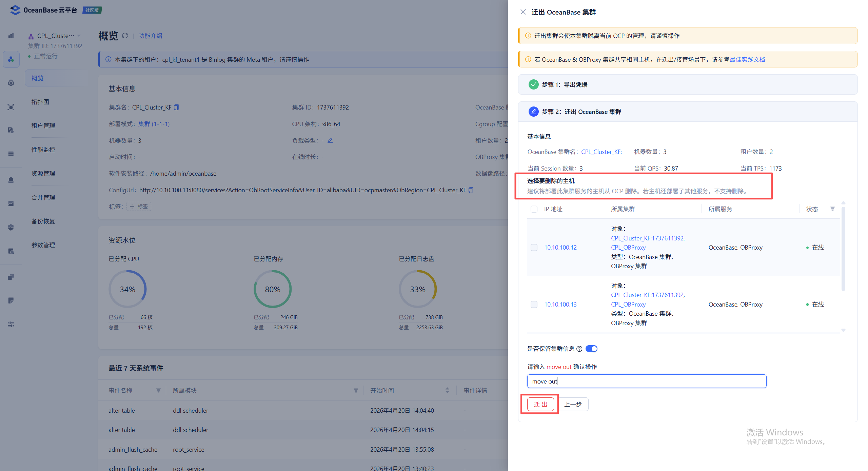Sort by 开始时间 column
Viewport: 868px width, 471px height.
(447, 391)
